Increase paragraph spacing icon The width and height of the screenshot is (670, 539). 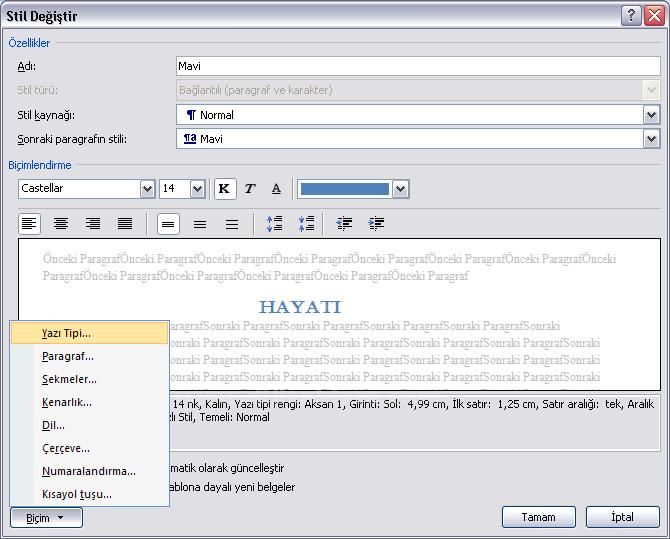(x=275, y=224)
